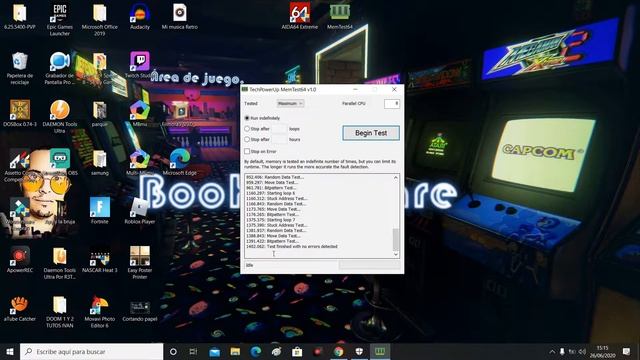
Task: Open the Fortnite desktop icon
Action: (x=100, y=210)
